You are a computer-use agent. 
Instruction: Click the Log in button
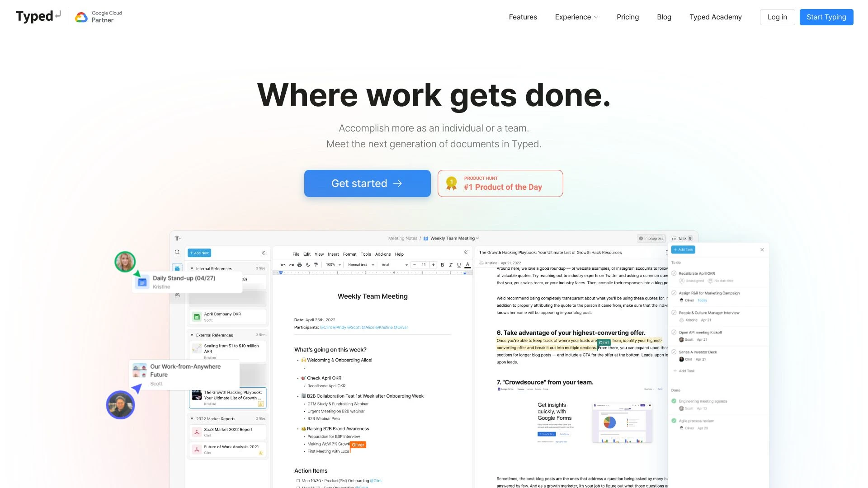coord(778,17)
